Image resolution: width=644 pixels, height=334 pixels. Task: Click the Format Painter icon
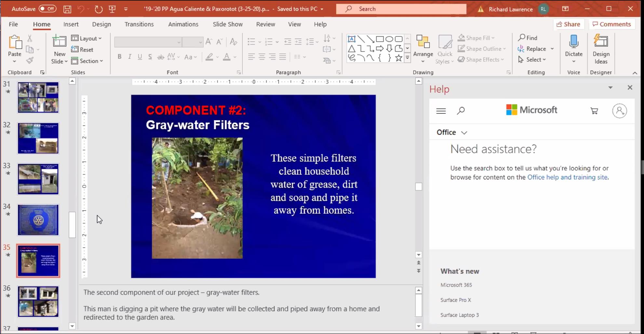point(30,60)
